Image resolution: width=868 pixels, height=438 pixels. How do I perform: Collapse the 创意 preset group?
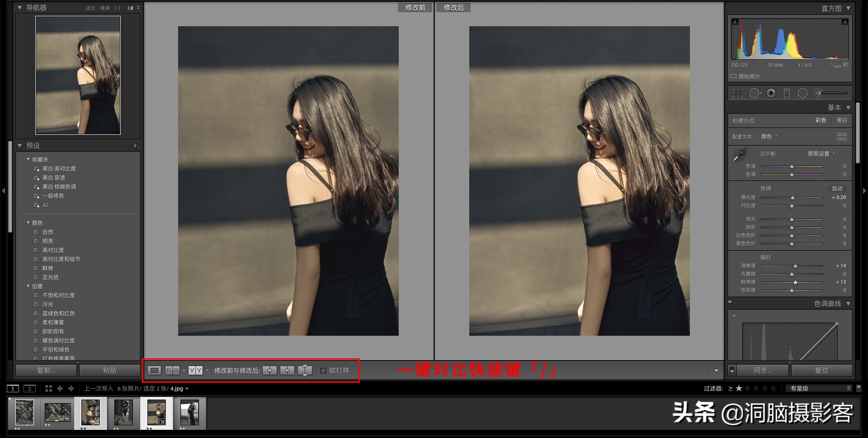[28, 286]
